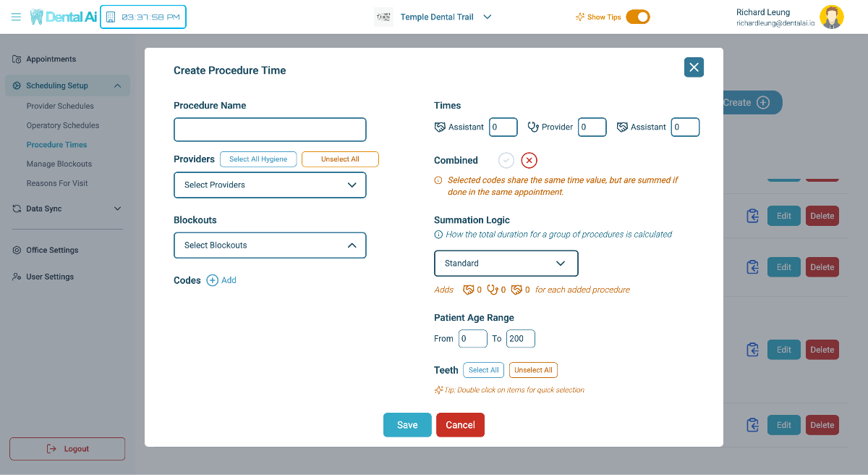
Task: Click the Unselect All teeth button
Action: (x=533, y=370)
